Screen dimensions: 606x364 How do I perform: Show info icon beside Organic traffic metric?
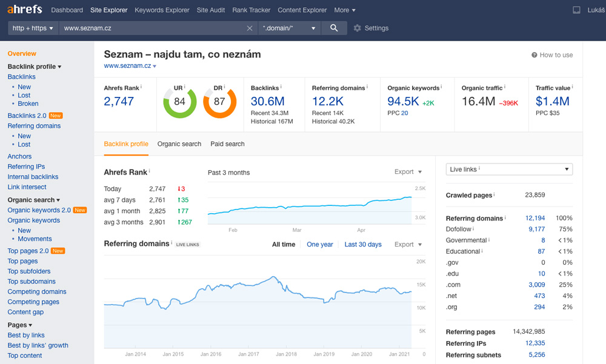click(505, 87)
